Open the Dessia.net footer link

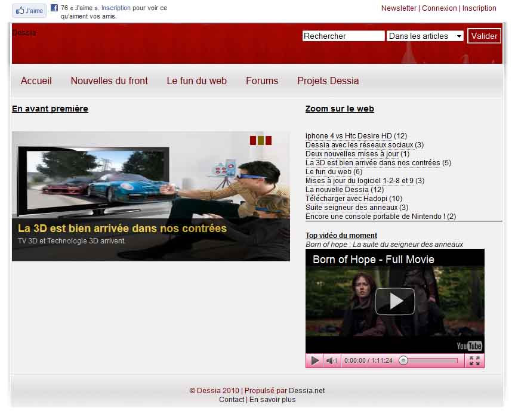pyautogui.click(x=307, y=391)
